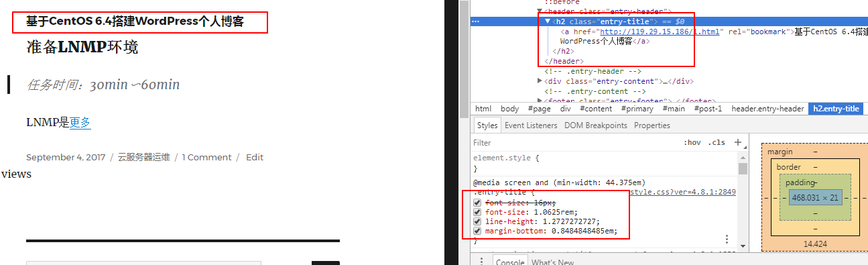
Task: Select the What's New drawer tab
Action: point(553,262)
